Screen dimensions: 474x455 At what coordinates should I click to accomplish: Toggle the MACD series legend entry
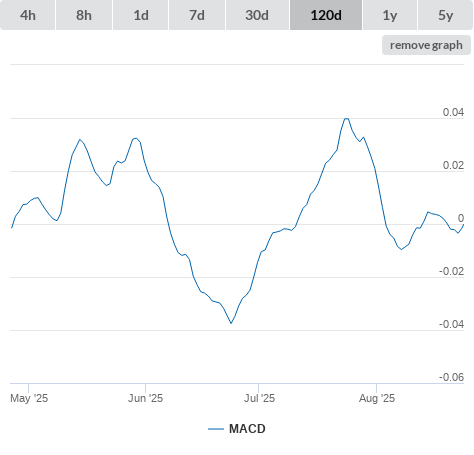click(x=237, y=429)
